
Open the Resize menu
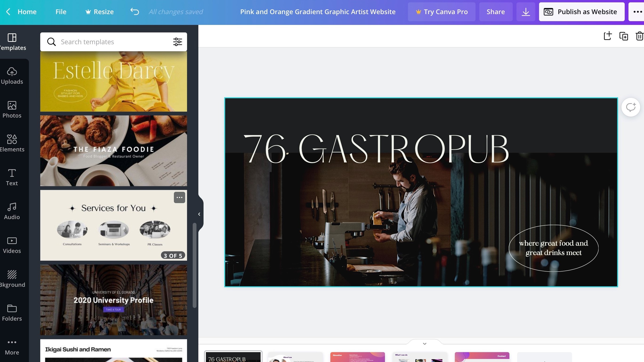(x=100, y=12)
